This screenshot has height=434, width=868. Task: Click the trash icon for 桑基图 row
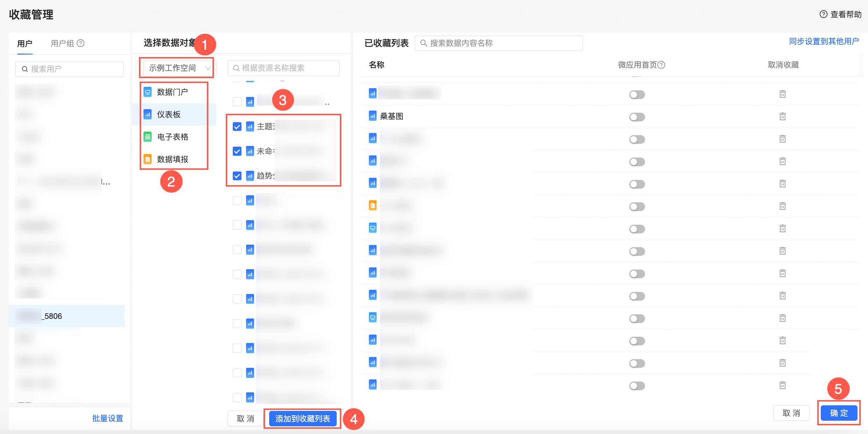coord(783,117)
